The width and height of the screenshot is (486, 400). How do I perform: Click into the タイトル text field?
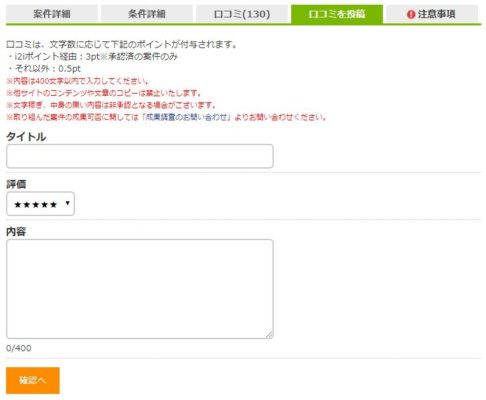coord(140,156)
